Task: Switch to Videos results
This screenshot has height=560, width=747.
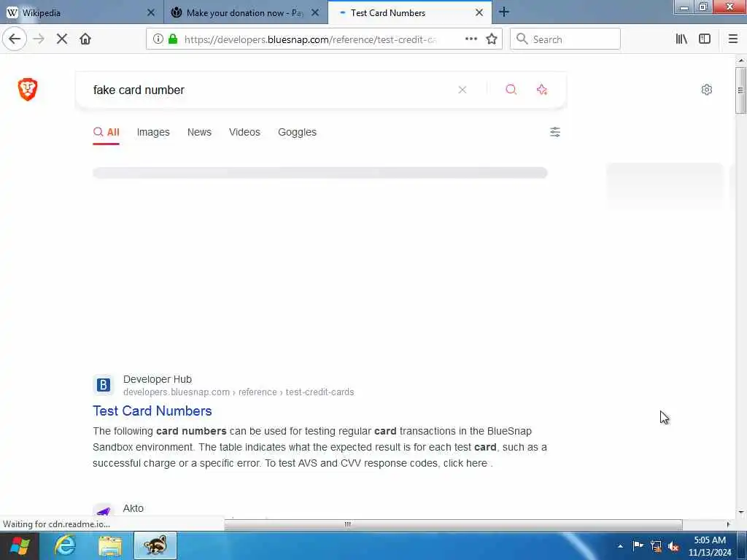Action: click(x=244, y=133)
